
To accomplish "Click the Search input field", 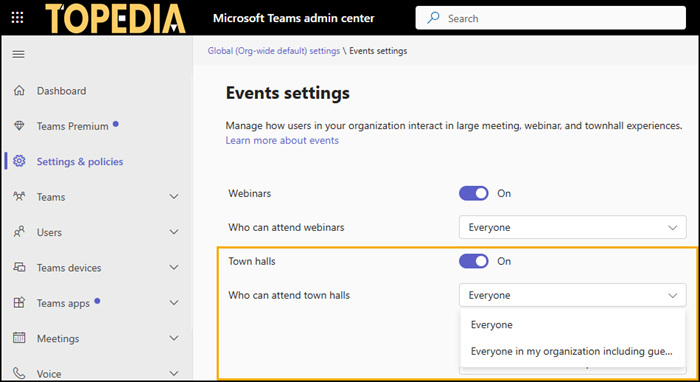I will [550, 18].
